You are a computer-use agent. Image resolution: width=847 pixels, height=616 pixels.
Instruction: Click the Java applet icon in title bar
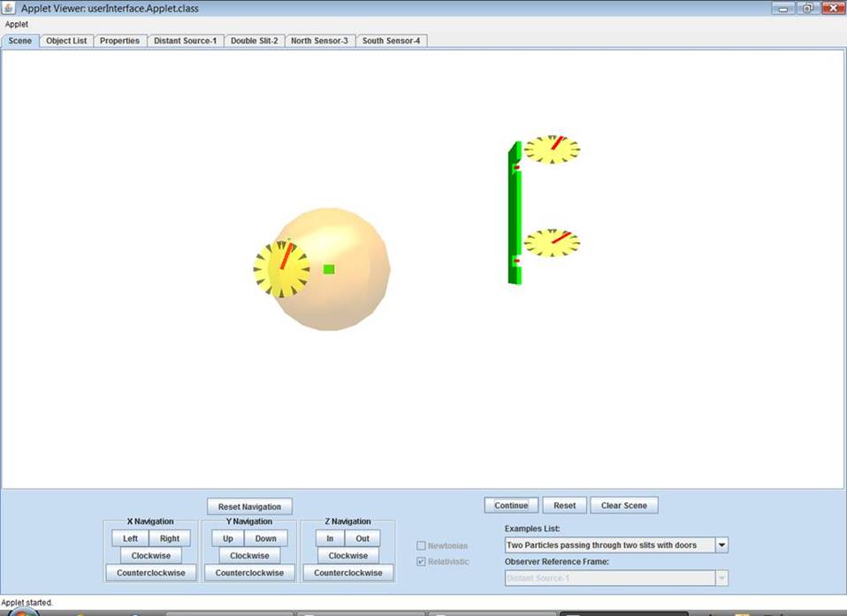pos(9,8)
